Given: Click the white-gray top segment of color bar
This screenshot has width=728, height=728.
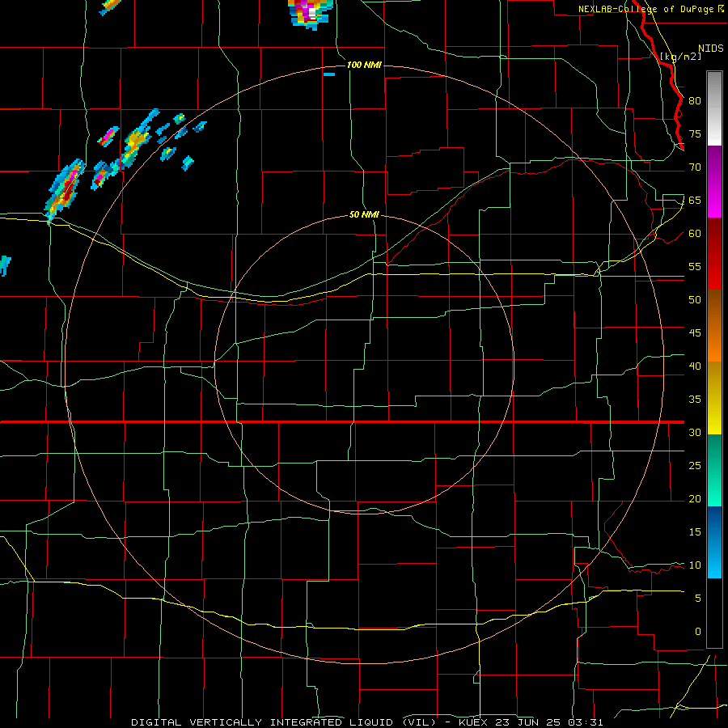Looking at the screenshot, I should pyautogui.click(x=714, y=108).
